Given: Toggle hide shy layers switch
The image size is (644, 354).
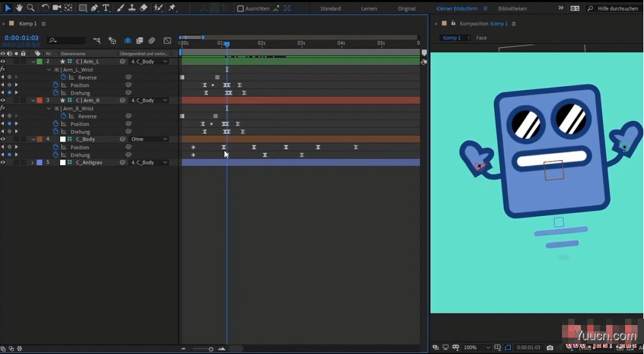Looking at the screenshot, I should click(x=128, y=40).
